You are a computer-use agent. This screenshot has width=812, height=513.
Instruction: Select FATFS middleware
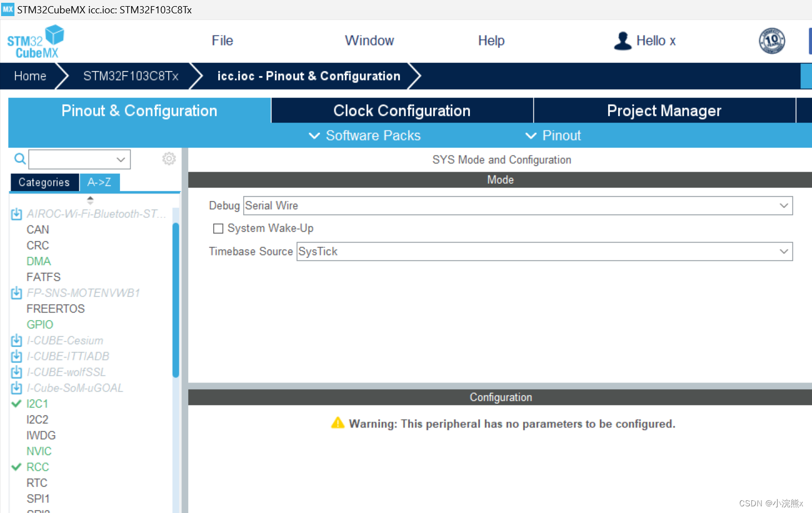pyautogui.click(x=43, y=277)
